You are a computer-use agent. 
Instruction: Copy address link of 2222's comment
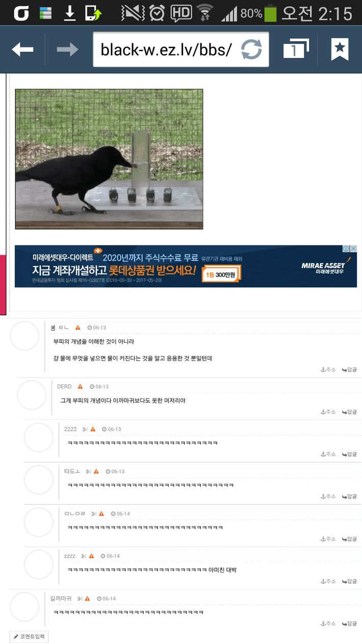tap(328, 454)
